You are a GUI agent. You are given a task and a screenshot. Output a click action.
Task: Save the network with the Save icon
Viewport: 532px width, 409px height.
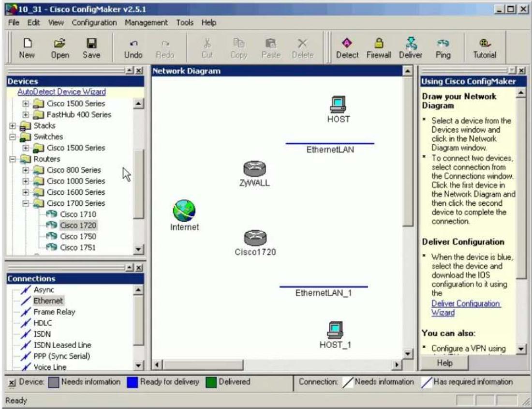pos(91,48)
